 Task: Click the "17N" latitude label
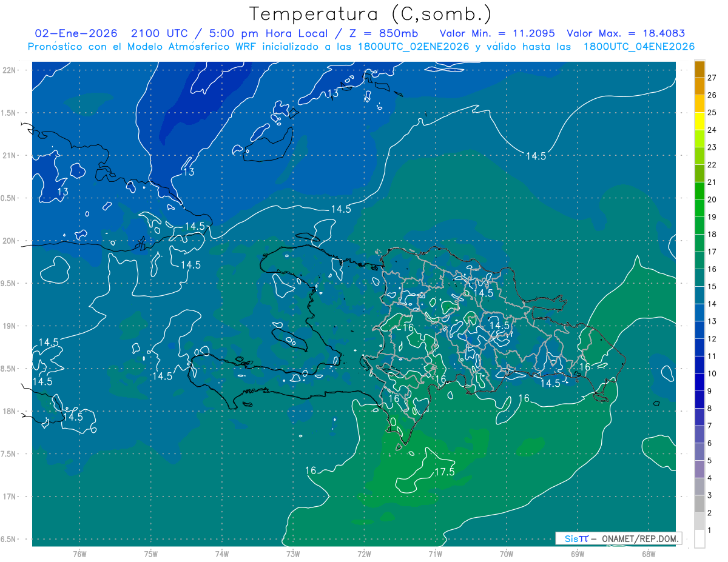tap(10, 497)
